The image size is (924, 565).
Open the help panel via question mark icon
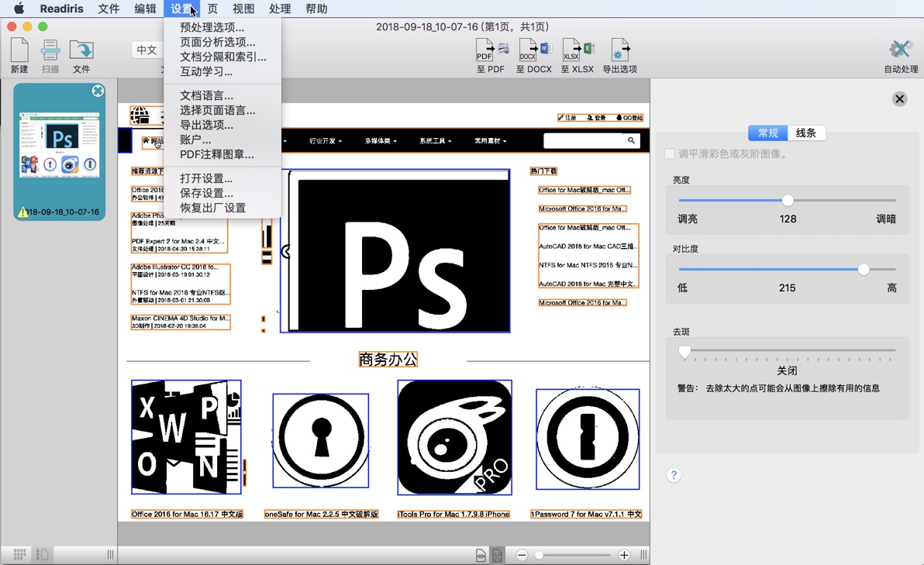click(x=673, y=474)
